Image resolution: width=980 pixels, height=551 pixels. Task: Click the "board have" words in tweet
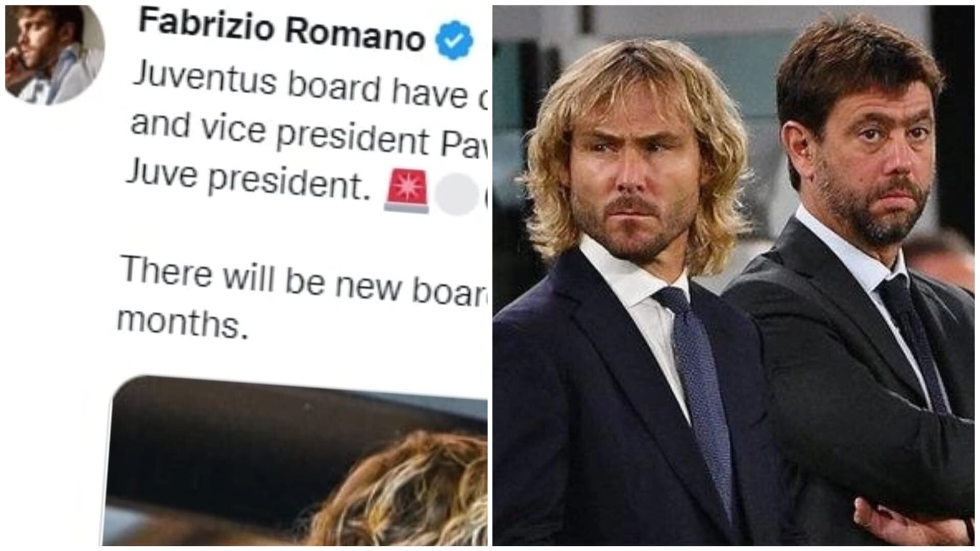coord(377,89)
